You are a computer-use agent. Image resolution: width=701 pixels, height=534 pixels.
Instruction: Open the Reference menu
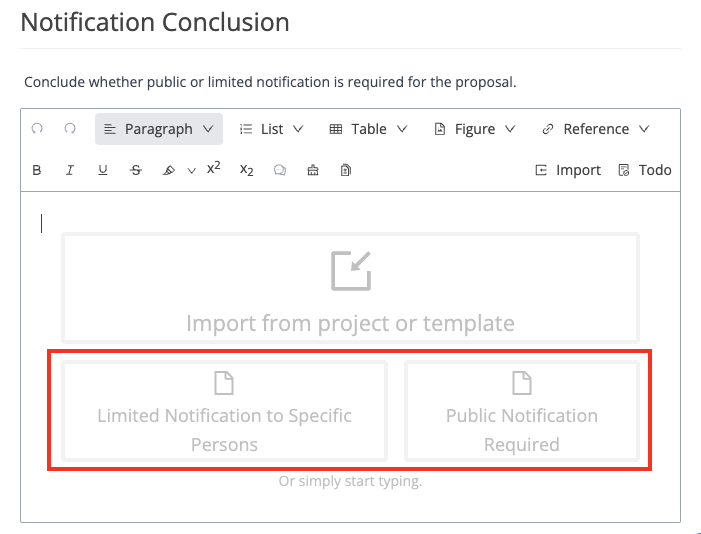tap(596, 129)
